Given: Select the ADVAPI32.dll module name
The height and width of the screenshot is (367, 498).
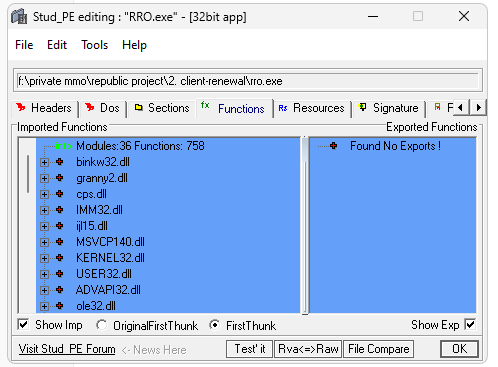Looking at the screenshot, I should [x=108, y=290].
